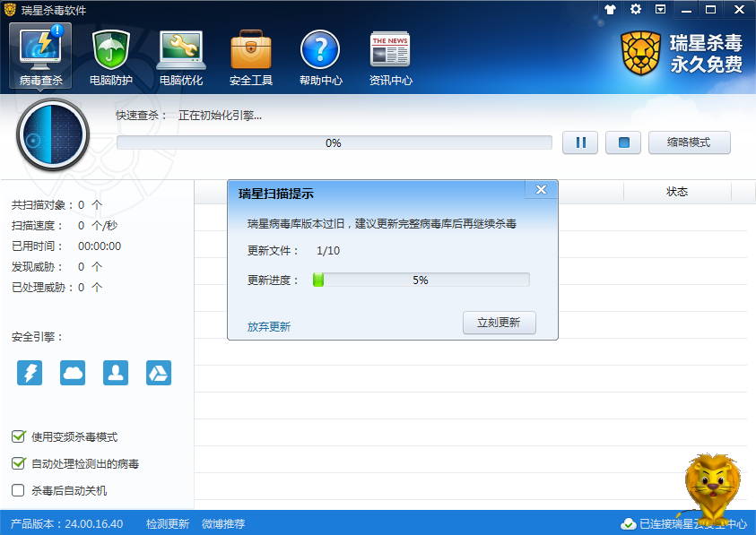Open the settings gear in title bar
This screenshot has height=535, width=756.
(x=634, y=10)
